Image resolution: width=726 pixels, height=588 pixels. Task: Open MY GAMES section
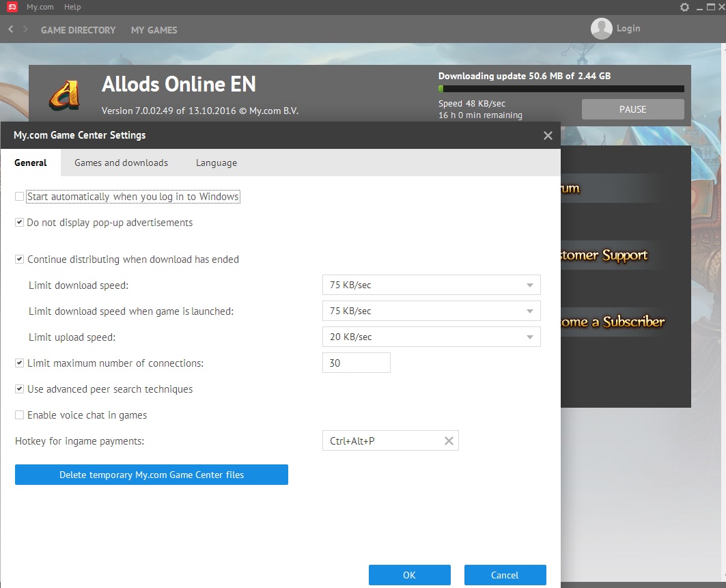(x=154, y=30)
